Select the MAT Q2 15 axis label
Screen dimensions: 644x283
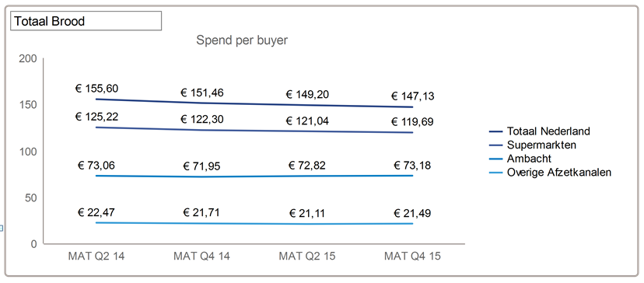click(x=307, y=257)
